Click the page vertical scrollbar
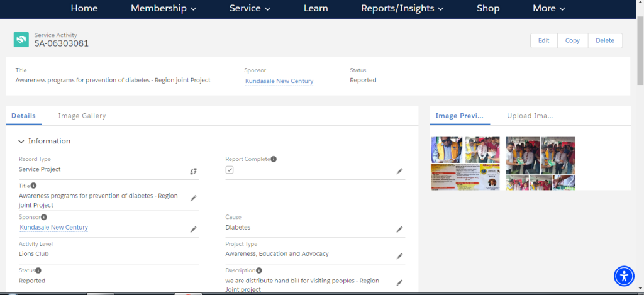Viewport: 644px width, 295px height. 640,52
